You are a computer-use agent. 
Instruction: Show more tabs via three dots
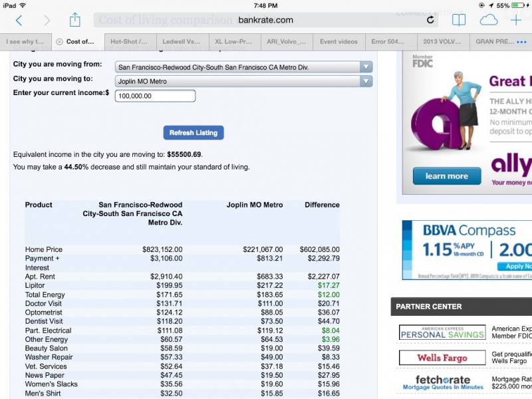click(x=521, y=42)
